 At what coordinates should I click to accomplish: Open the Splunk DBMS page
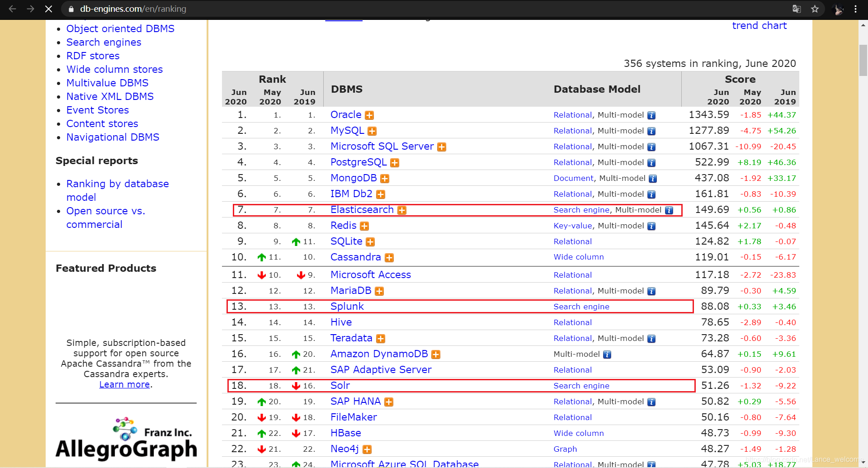(347, 306)
